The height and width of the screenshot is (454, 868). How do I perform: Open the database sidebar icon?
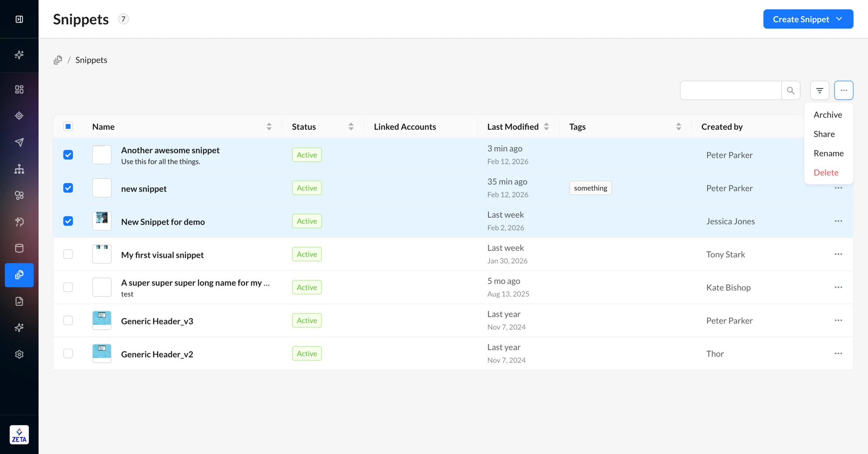tap(19, 248)
